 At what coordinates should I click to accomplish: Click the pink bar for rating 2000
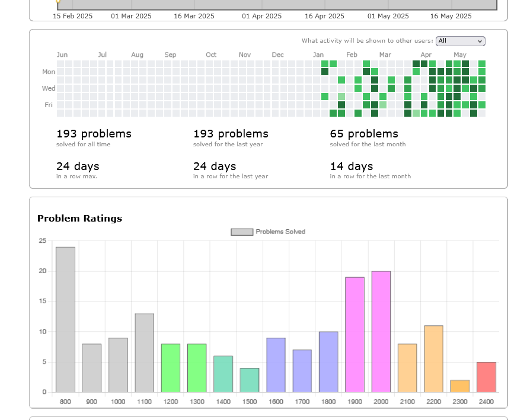click(x=381, y=332)
